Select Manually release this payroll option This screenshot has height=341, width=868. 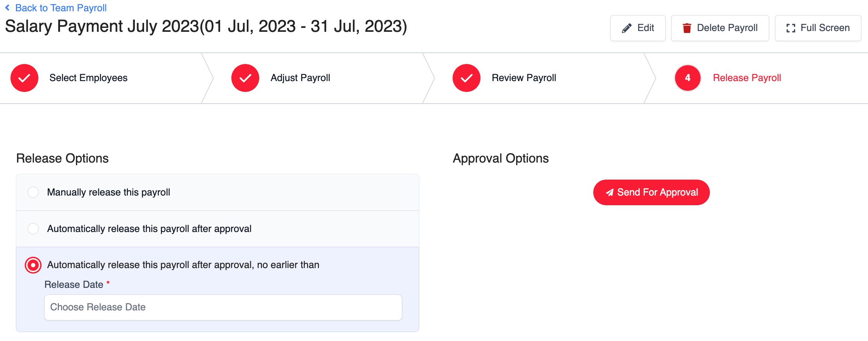tap(33, 192)
